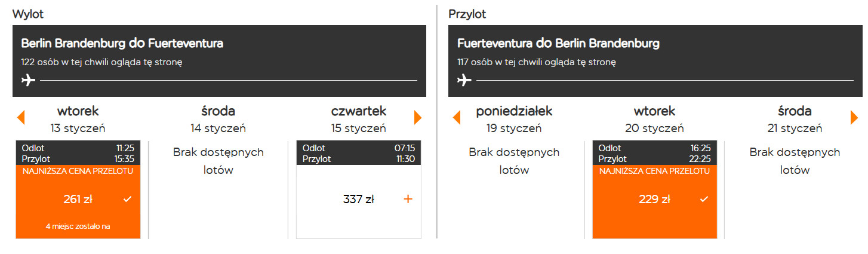Select the poniedziałek 19 styczeń date

click(x=514, y=119)
